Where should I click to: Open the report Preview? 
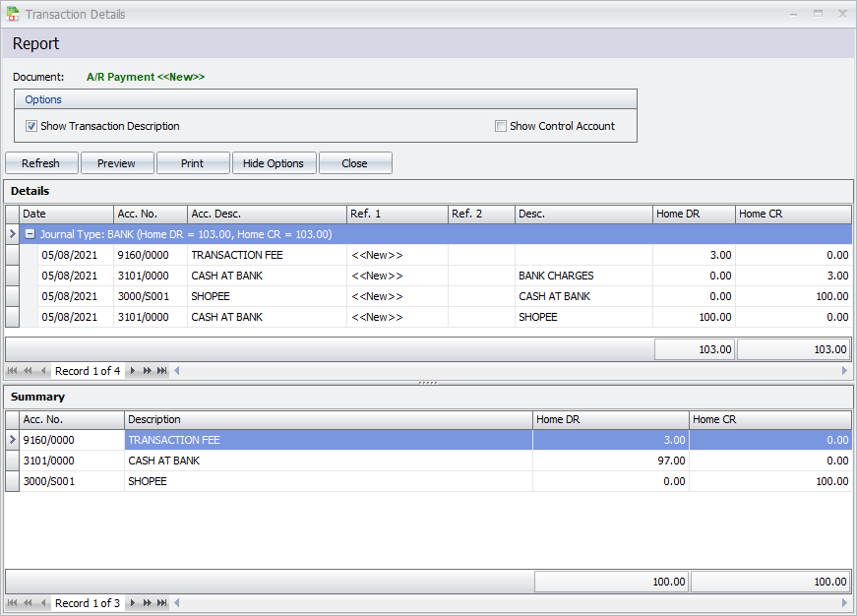point(116,163)
